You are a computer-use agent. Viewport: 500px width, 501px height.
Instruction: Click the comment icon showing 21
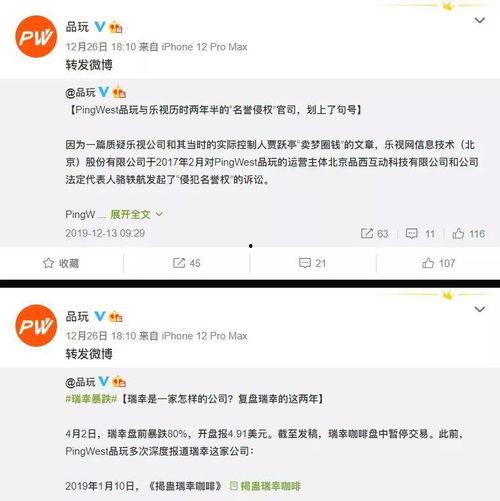305,263
